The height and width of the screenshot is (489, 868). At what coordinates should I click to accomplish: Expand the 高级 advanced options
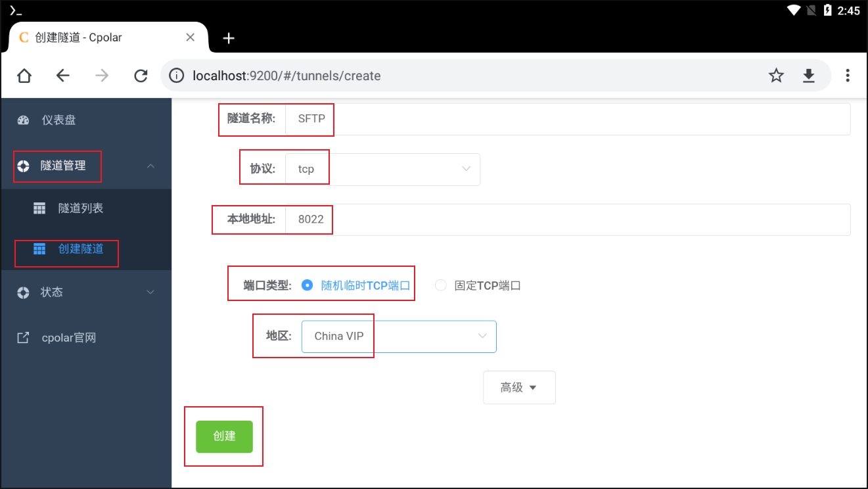click(519, 387)
